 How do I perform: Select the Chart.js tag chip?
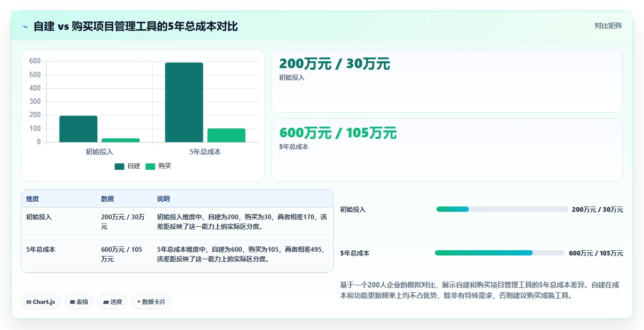tap(41, 302)
